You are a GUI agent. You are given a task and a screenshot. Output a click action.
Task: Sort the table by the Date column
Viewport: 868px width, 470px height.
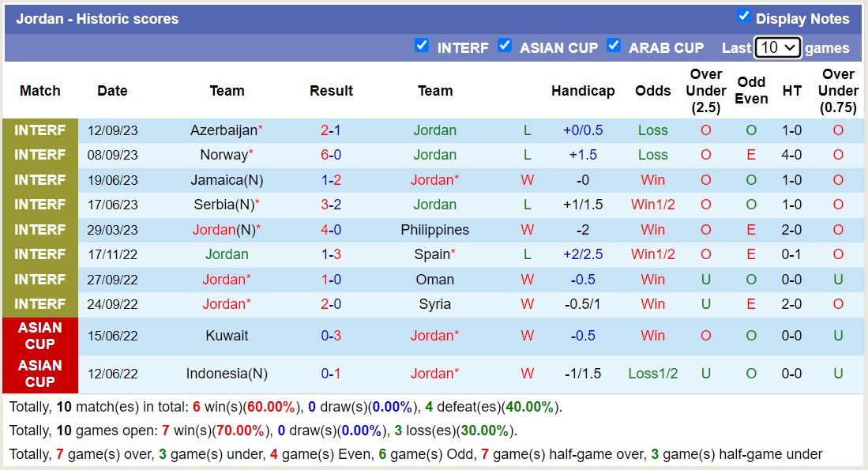pos(112,91)
